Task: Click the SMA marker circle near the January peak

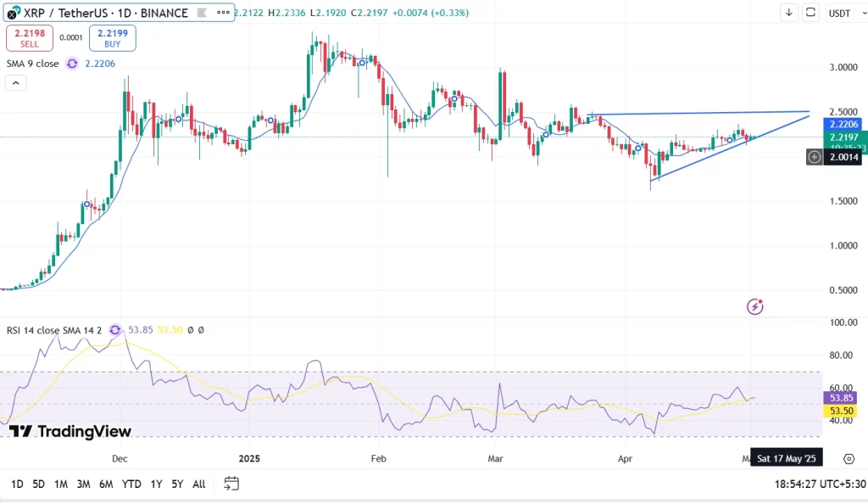Action: click(362, 63)
